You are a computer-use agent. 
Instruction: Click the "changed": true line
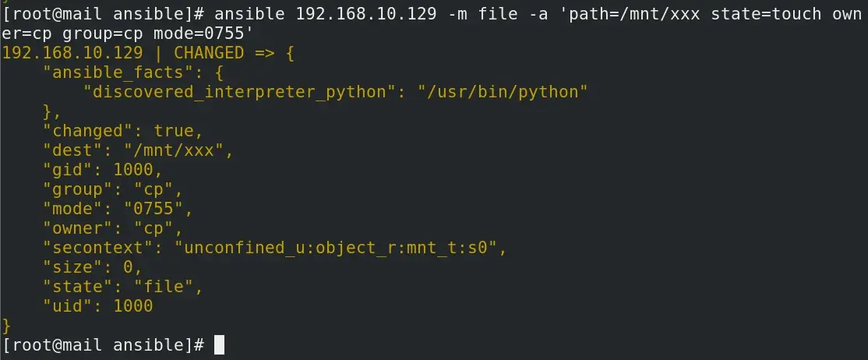(x=122, y=131)
